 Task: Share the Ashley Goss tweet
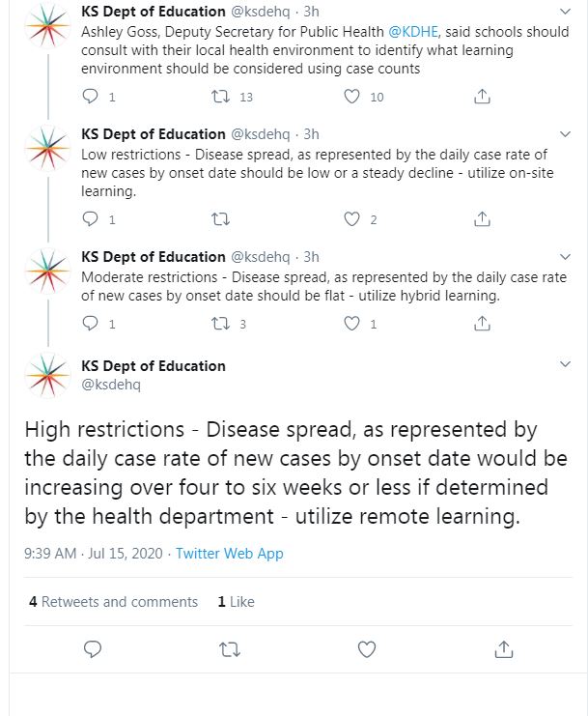pyautogui.click(x=483, y=97)
